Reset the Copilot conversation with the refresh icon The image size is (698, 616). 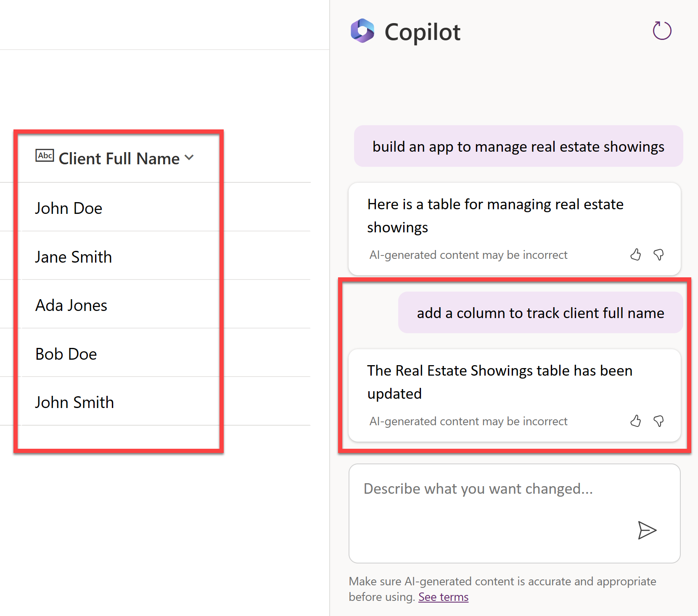pyautogui.click(x=662, y=31)
